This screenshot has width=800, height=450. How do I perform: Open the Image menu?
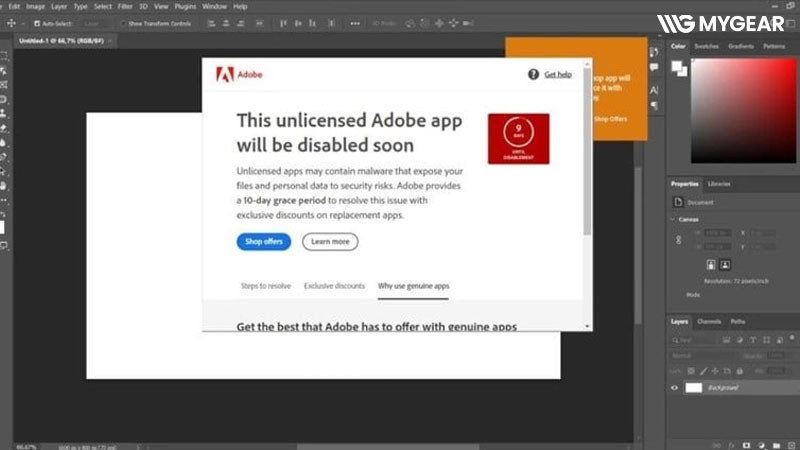35,7
